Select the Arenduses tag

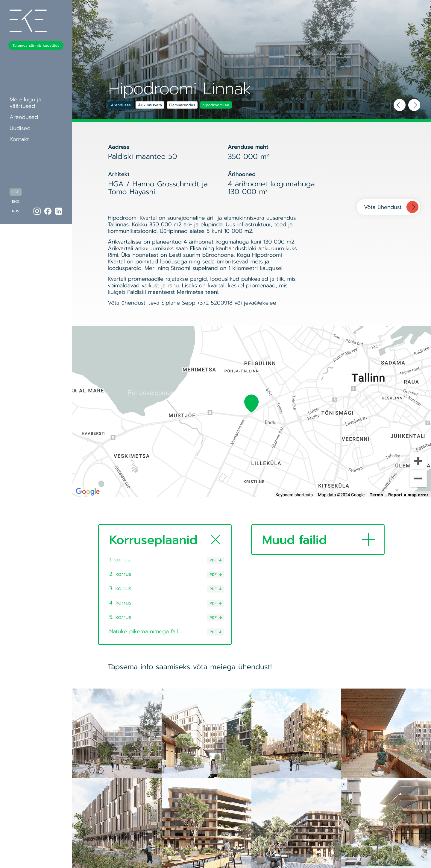(x=121, y=105)
